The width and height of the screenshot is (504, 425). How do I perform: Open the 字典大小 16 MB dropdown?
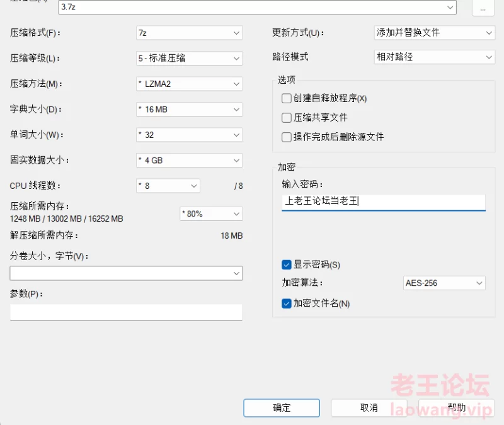[x=190, y=109]
